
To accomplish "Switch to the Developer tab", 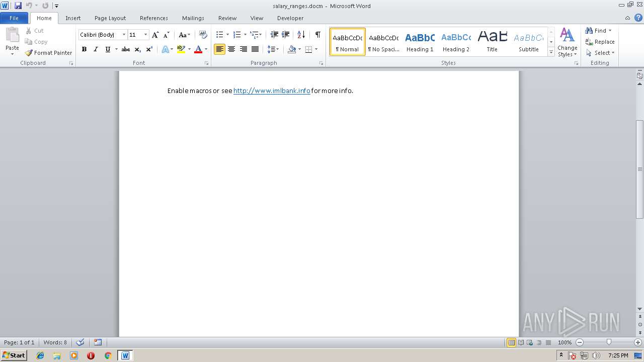I will (290, 18).
